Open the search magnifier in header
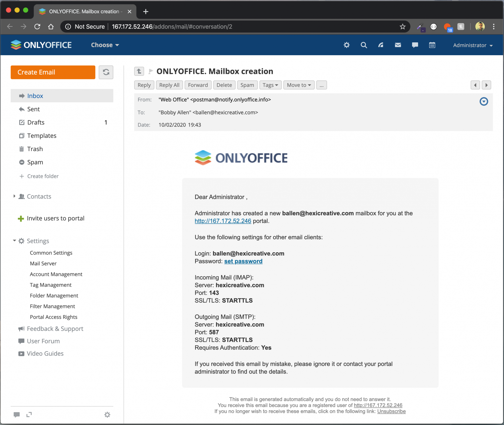The image size is (504, 425). (364, 45)
